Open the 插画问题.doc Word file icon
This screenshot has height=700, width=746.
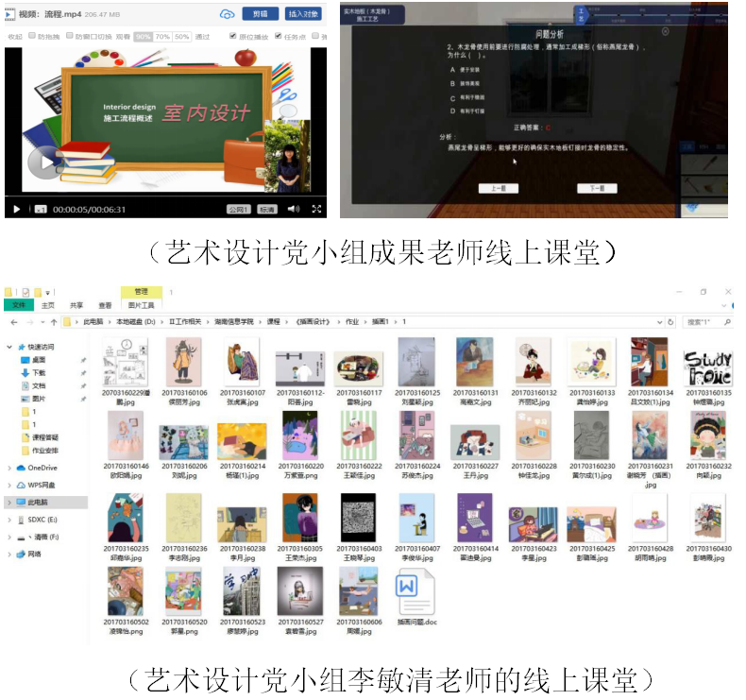pos(415,593)
